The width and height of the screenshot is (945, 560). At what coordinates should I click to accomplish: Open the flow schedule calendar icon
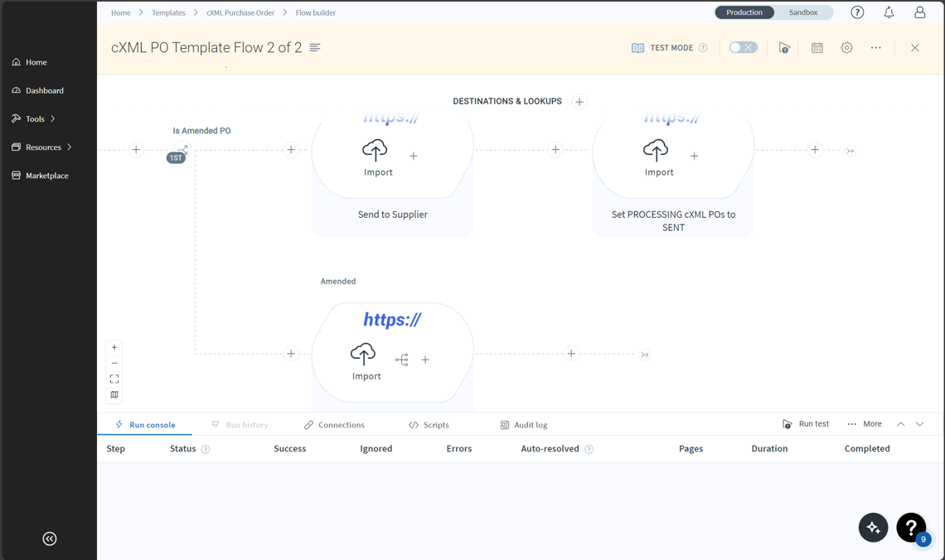pos(817,48)
